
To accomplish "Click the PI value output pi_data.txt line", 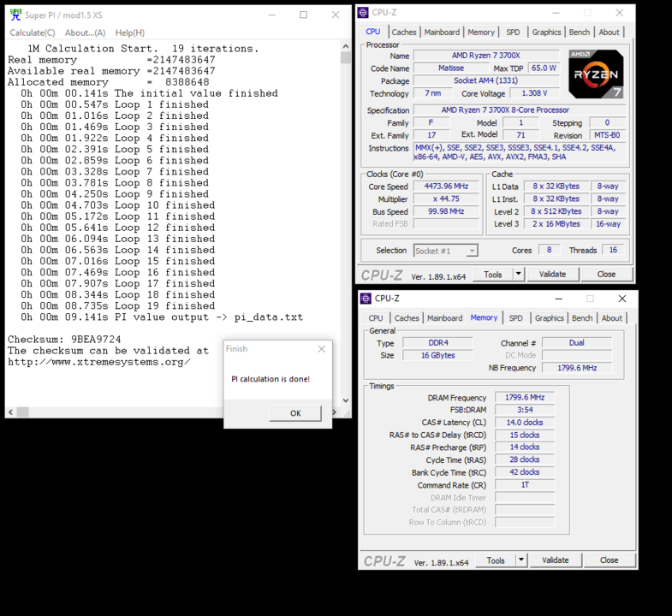I will (x=162, y=317).
